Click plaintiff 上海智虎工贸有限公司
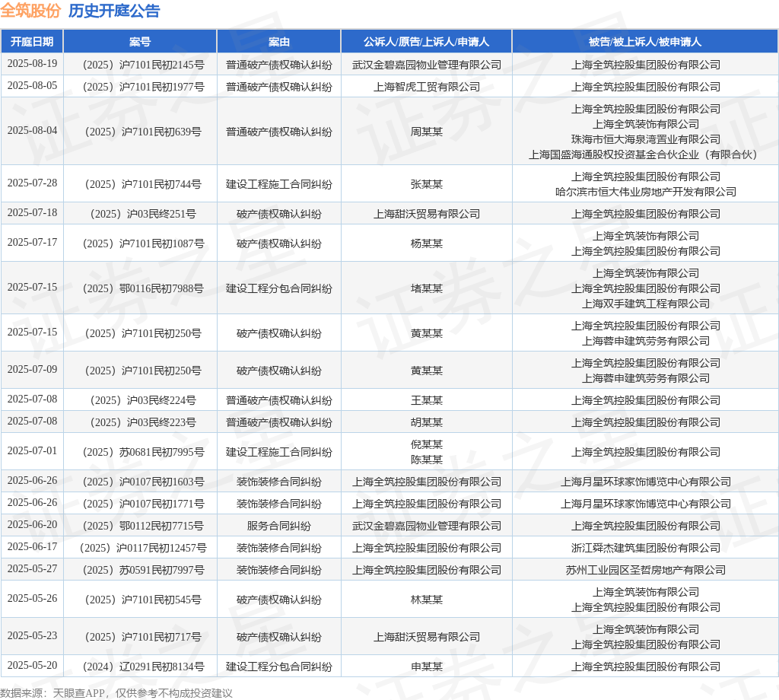The width and height of the screenshot is (779, 700). coord(426,87)
